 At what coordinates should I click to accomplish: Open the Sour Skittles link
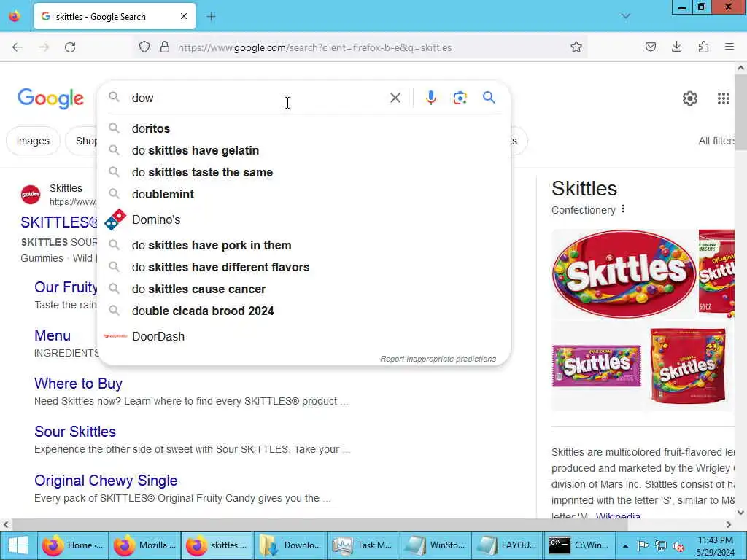[75, 432]
